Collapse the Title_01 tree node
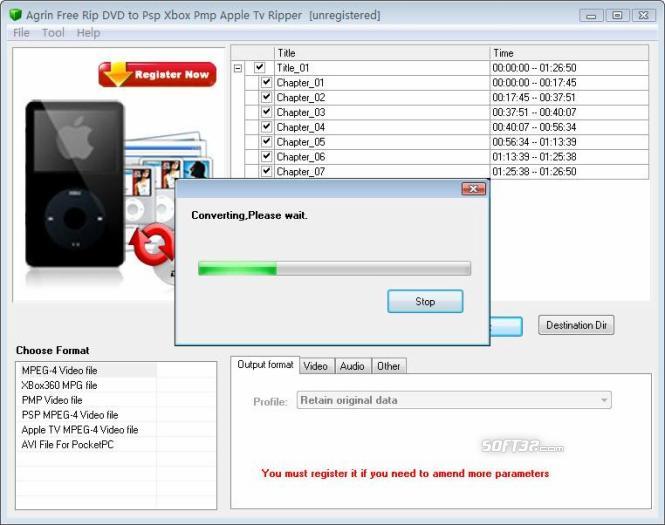665x525 pixels. [238, 68]
